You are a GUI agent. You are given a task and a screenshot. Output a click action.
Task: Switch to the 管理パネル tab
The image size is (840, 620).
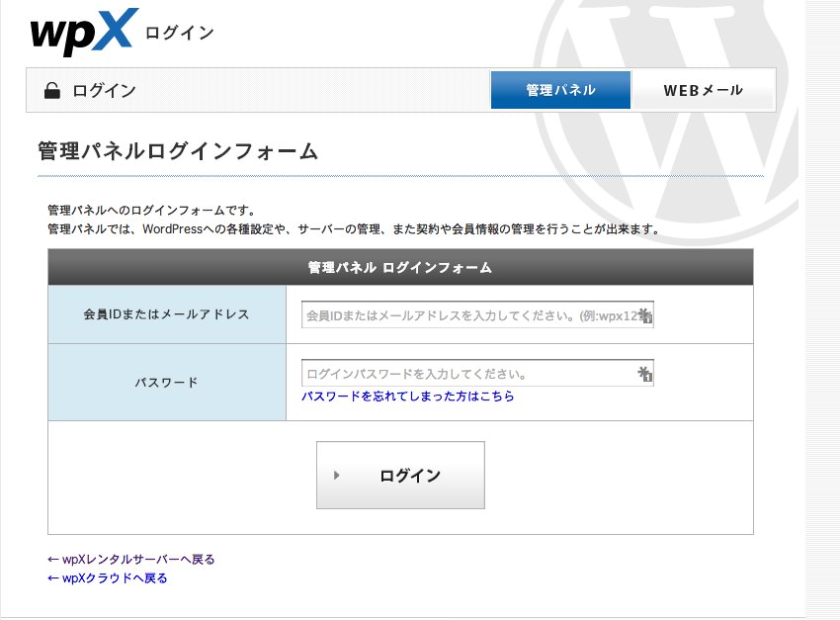560,90
